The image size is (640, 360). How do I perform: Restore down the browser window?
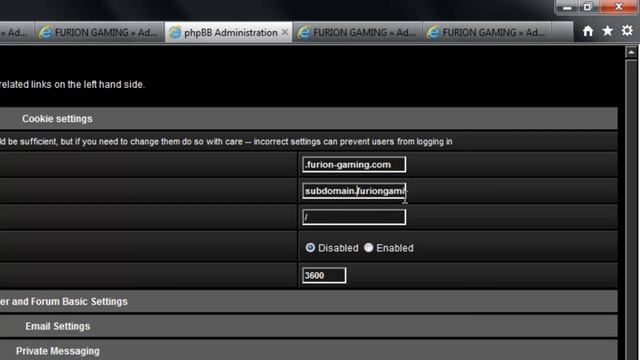point(587,7)
